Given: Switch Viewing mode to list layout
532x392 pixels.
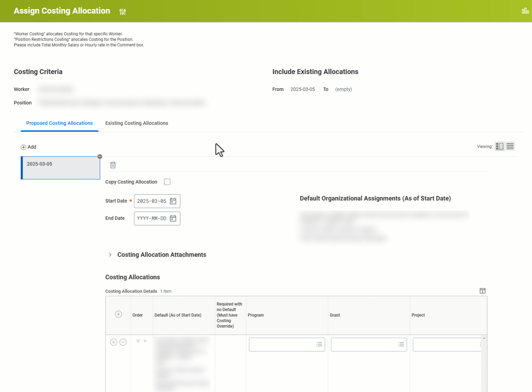Looking at the screenshot, I should click(510, 146).
